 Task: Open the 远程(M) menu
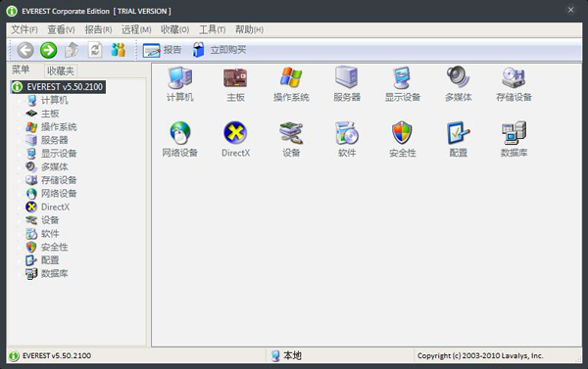click(136, 29)
